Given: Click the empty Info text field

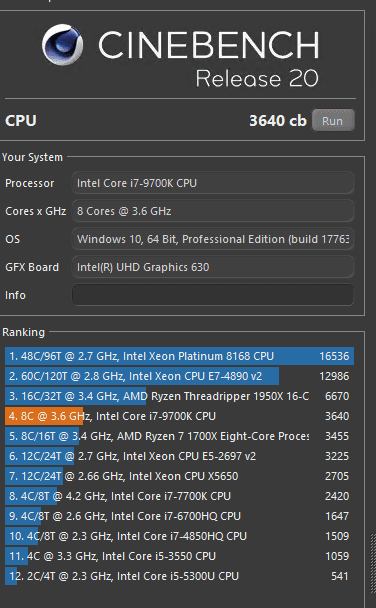Looking at the screenshot, I should pyautogui.click(x=213, y=295).
